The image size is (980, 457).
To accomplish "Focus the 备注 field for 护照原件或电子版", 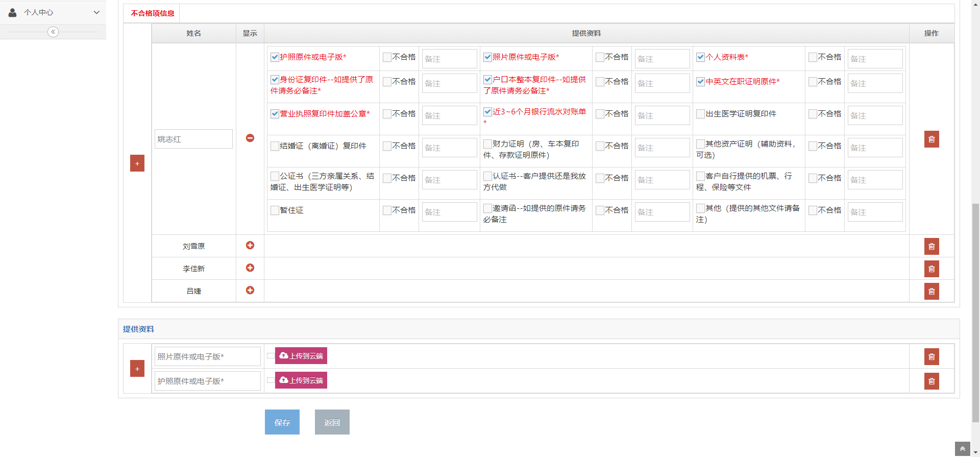I will (449, 59).
